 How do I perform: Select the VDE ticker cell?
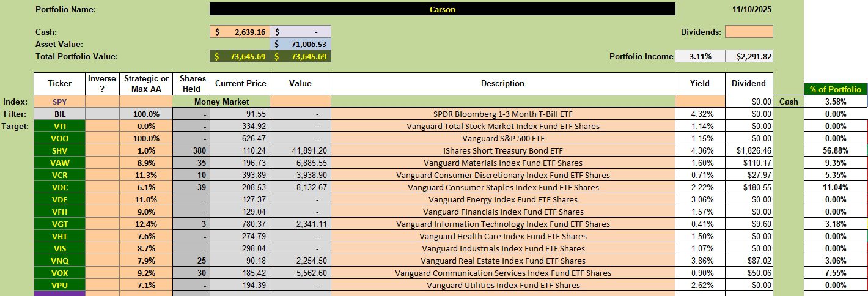click(x=59, y=199)
